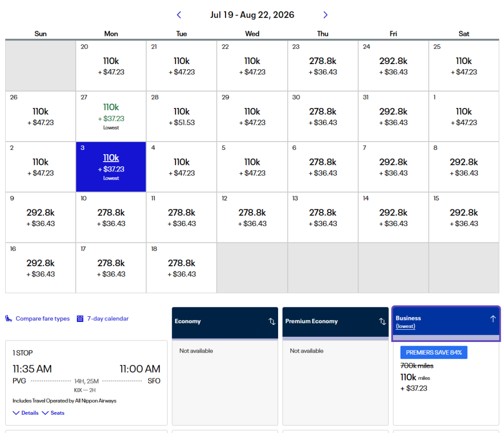
Task: Select August 3 highlighted date cell
Action: point(111,167)
